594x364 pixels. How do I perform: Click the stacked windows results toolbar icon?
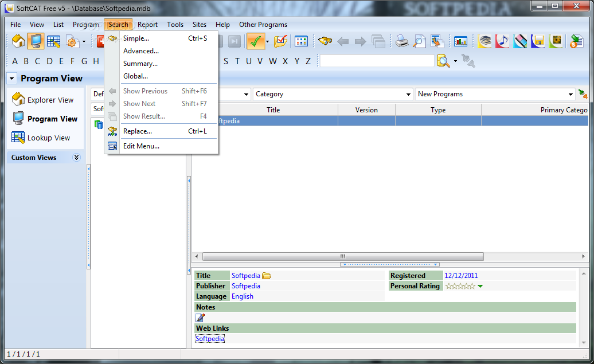[x=378, y=41]
